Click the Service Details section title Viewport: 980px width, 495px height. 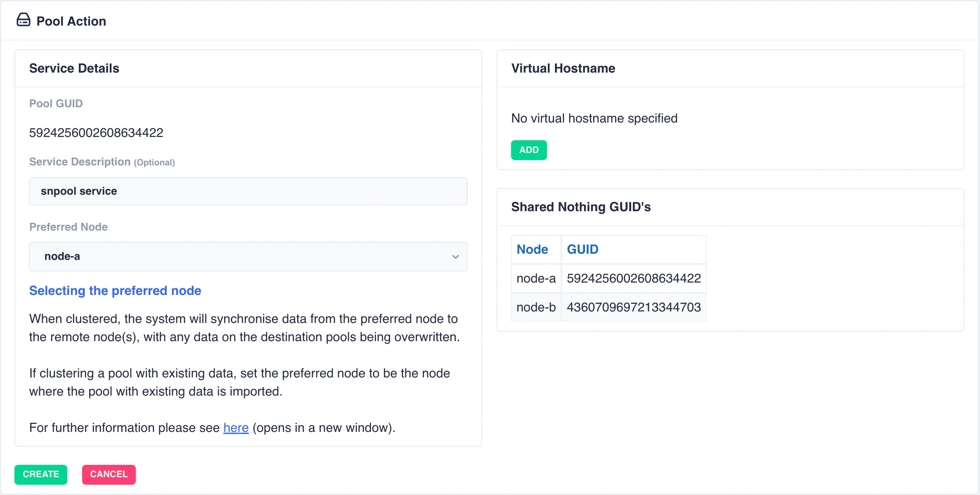pos(74,68)
